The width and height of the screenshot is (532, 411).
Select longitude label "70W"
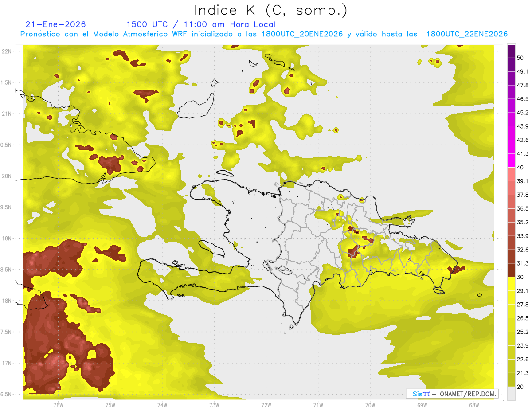[370, 405]
